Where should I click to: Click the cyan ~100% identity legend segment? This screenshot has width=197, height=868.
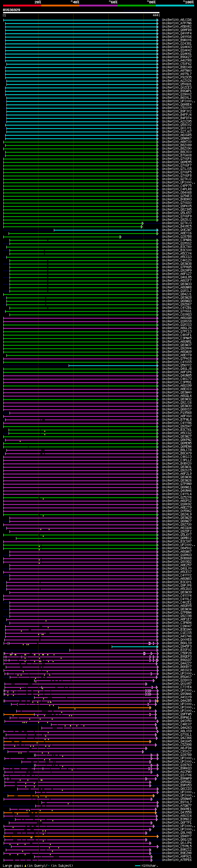coord(175,6)
